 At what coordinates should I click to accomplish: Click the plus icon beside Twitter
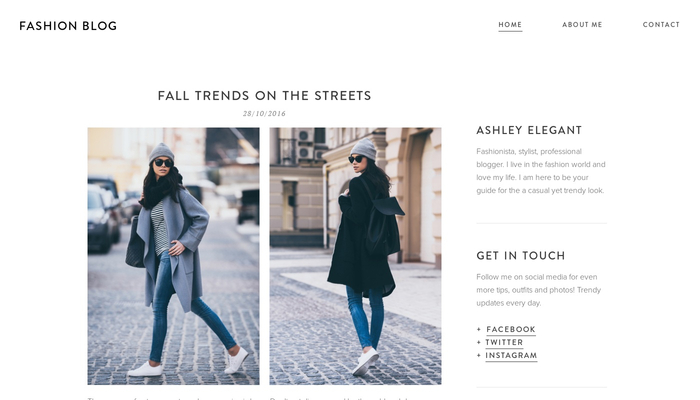479,342
